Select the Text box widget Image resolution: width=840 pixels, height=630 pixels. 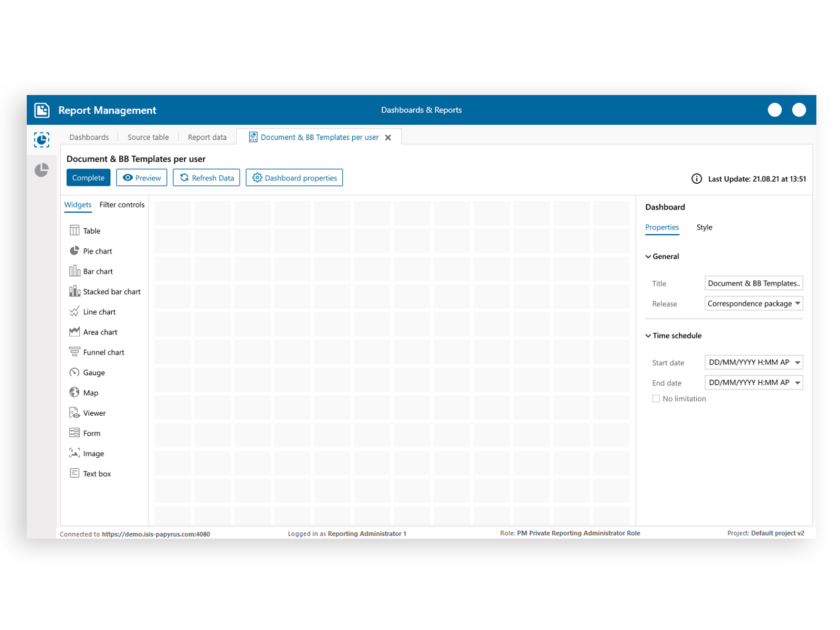[x=97, y=474]
